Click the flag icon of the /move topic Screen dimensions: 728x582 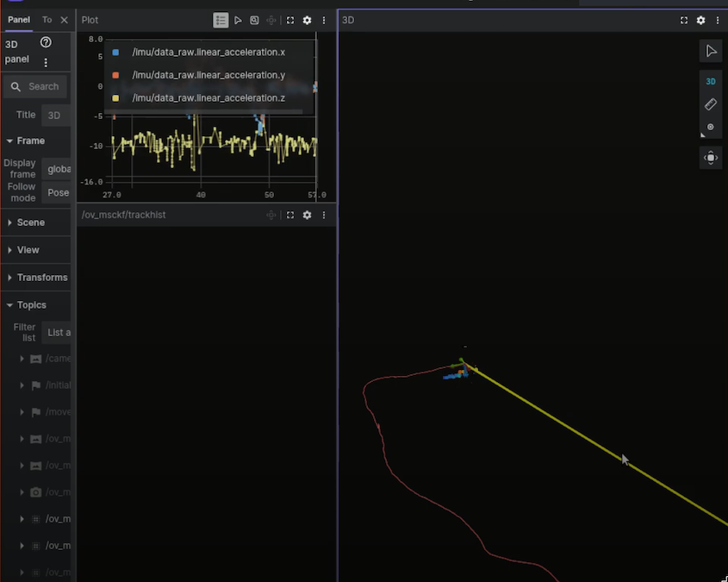point(35,412)
